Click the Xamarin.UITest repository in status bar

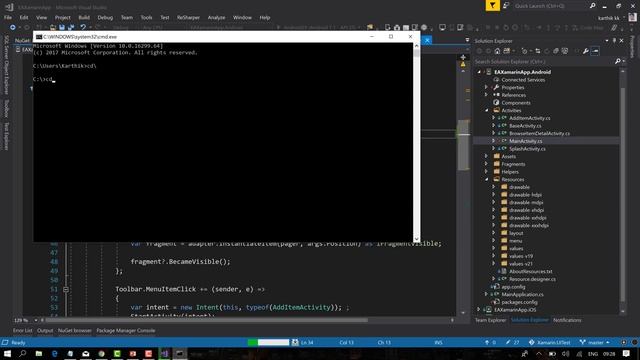550,342
